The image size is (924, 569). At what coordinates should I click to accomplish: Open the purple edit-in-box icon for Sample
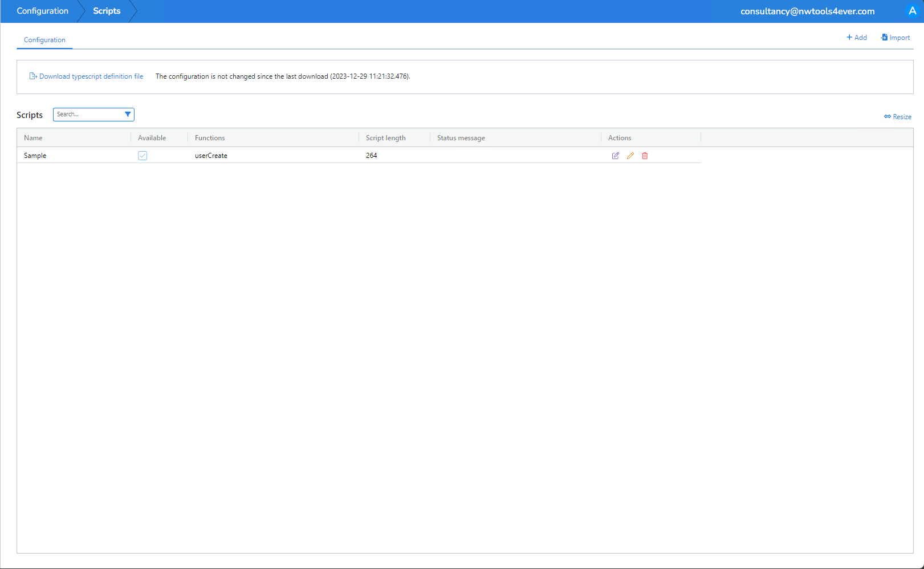coord(615,156)
